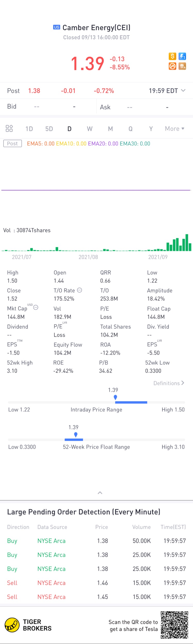Collapse the stock details panel chevron

(x=100, y=493)
